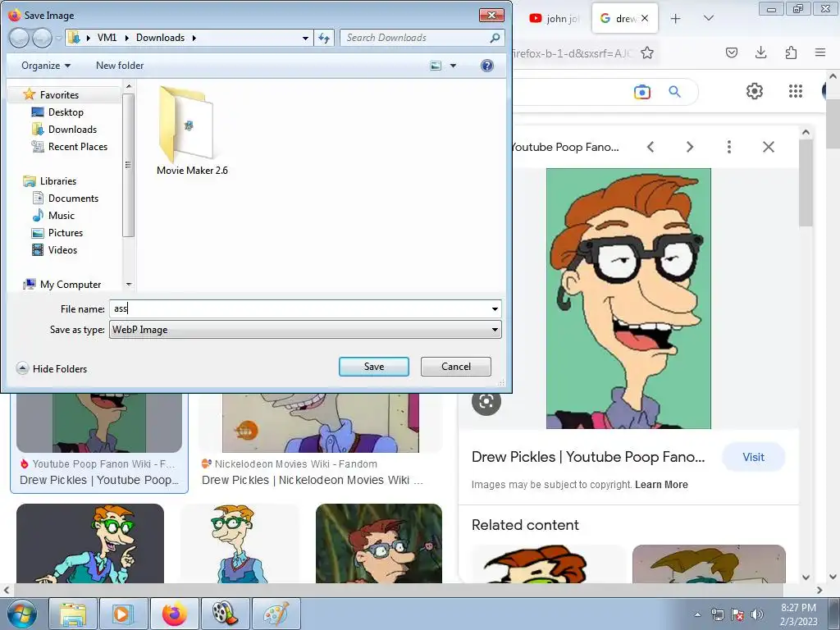Click the Back arrow in Save Image dialog

click(x=19, y=38)
